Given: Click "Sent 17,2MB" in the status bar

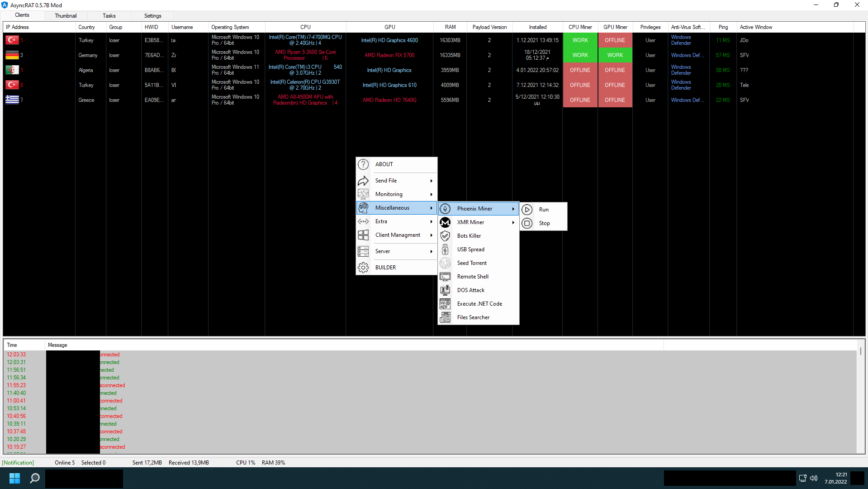Looking at the screenshot, I should 147,463.
